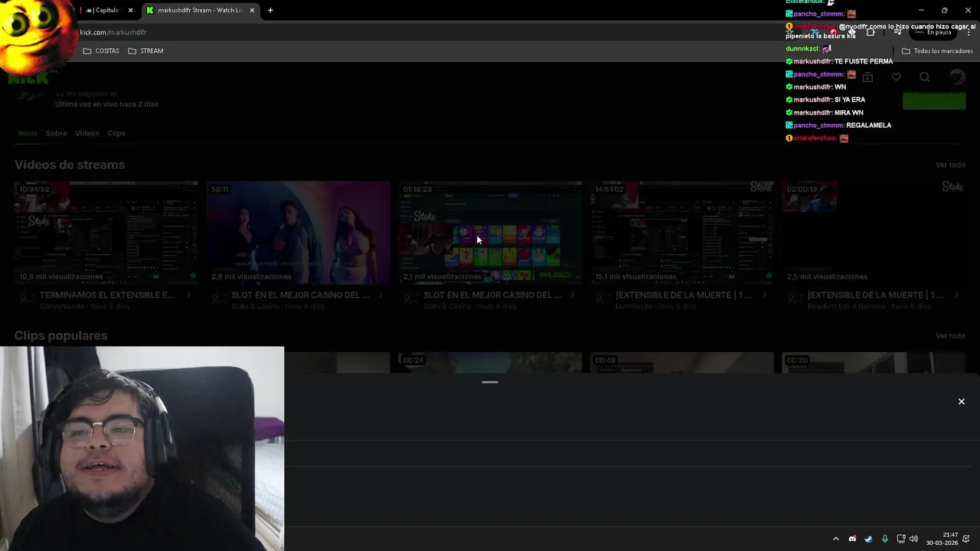Click the 'SI YA ERA' chat message
The width and height of the screenshot is (980, 551).
[850, 99]
